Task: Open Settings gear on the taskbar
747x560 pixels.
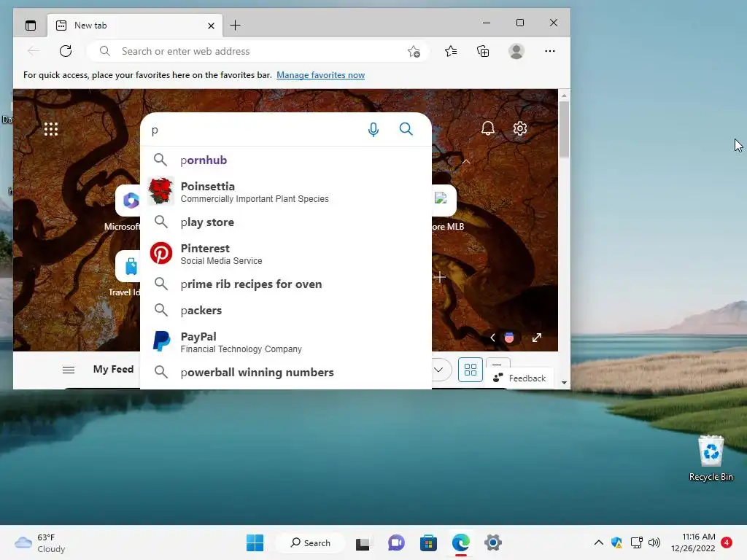Action: click(493, 542)
